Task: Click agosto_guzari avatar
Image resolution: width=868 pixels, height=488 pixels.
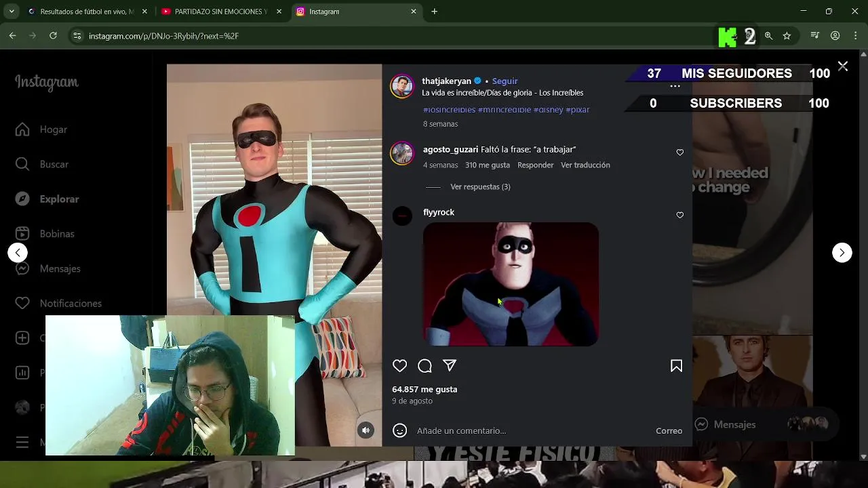Action: [402, 153]
